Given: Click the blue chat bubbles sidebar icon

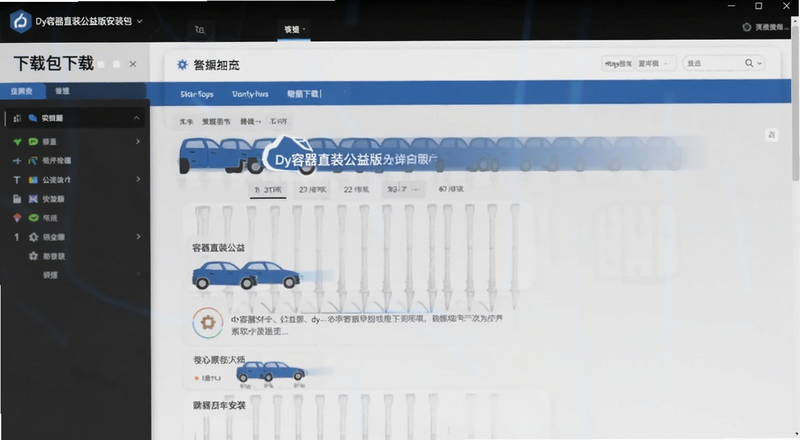Looking at the screenshot, I should click(x=33, y=118).
